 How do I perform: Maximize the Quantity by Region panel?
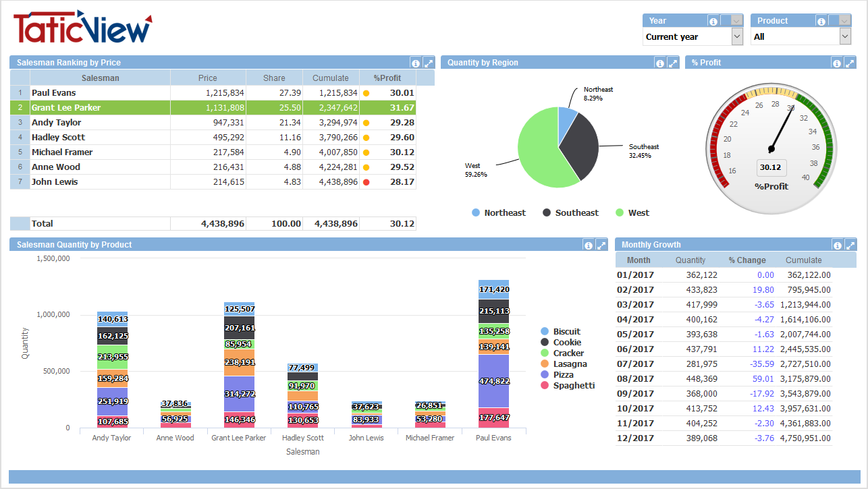click(x=673, y=63)
